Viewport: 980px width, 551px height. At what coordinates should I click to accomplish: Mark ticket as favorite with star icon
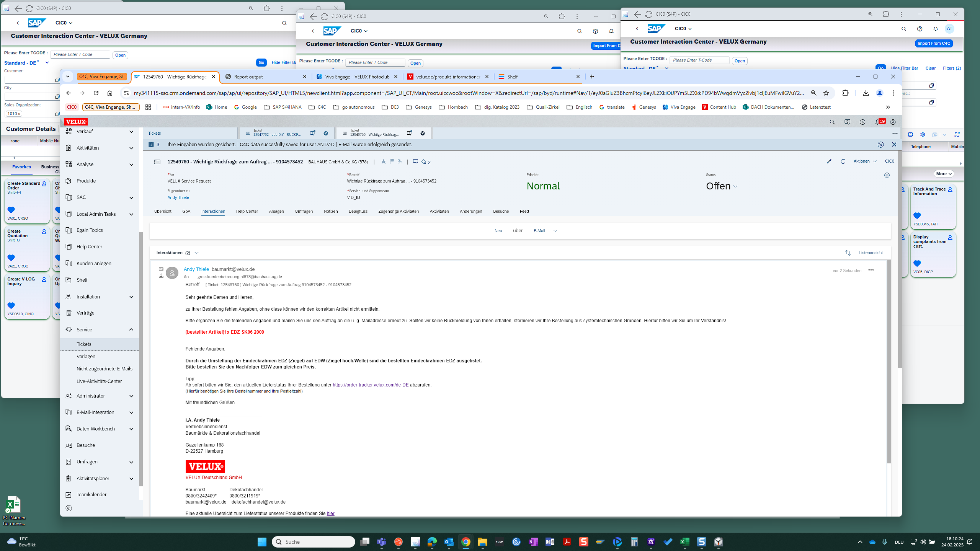383,161
